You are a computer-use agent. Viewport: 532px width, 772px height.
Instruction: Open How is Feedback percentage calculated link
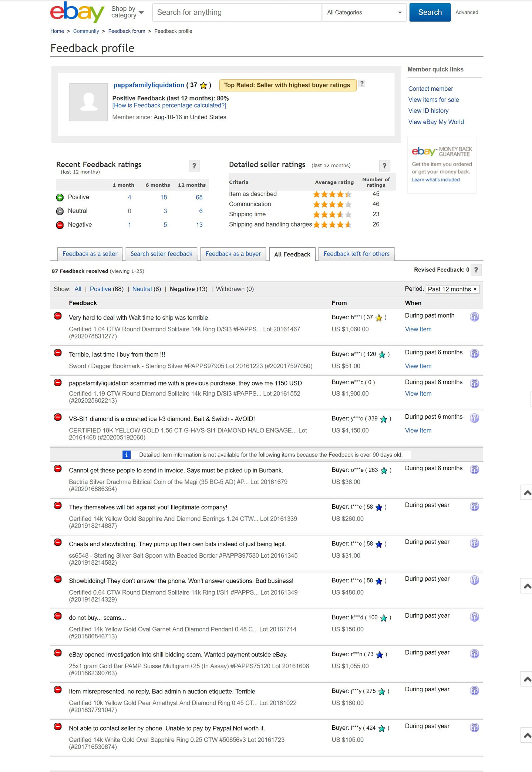coord(169,105)
